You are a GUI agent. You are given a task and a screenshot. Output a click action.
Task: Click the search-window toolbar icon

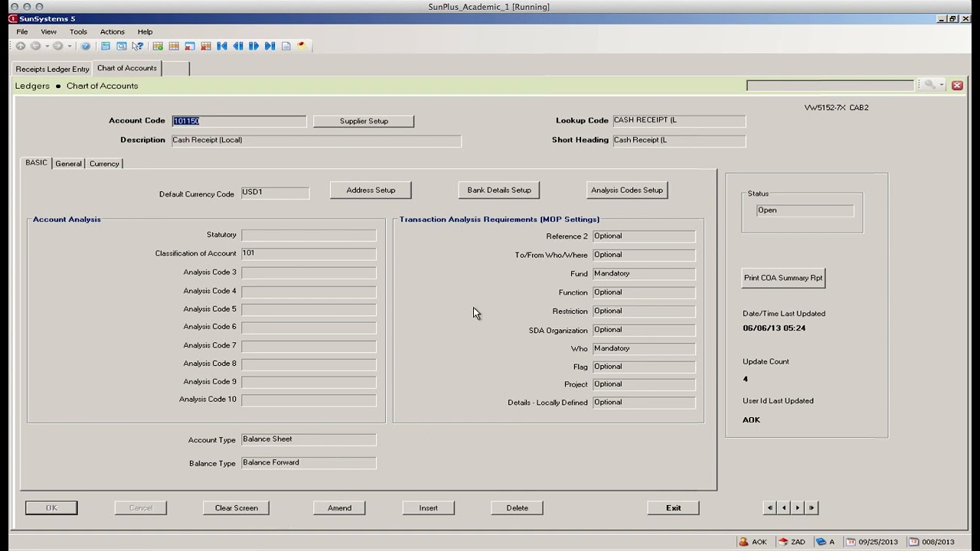tap(122, 46)
